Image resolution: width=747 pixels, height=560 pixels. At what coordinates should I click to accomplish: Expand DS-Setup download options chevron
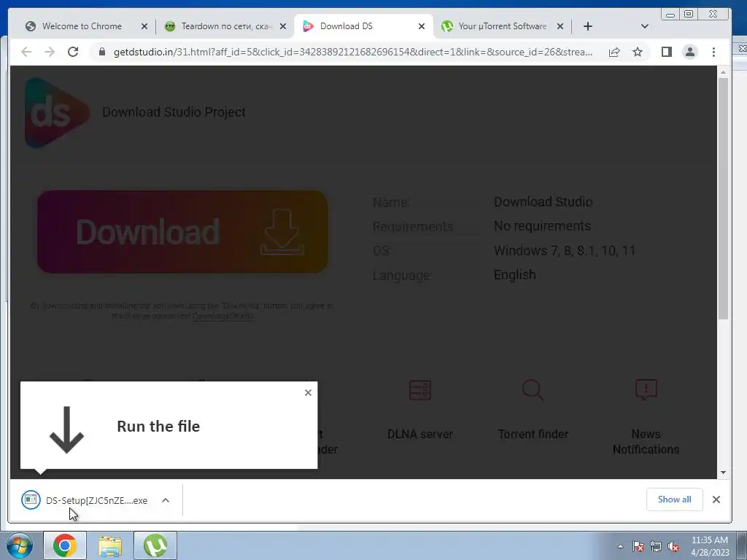click(x=166, y=500)
